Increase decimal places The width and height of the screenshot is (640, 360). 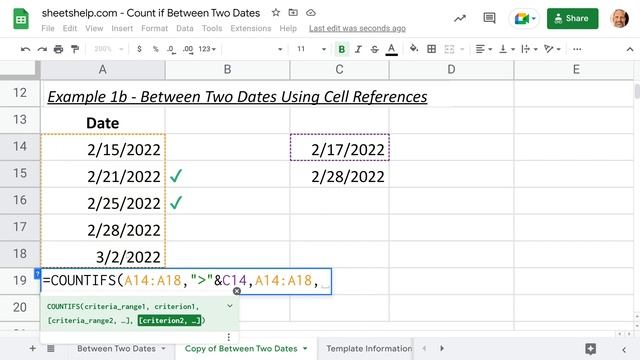[188, 49]
